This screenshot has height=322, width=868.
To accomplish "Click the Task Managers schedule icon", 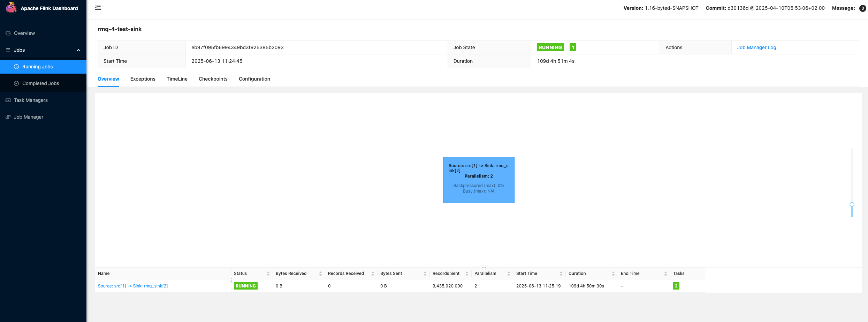I will [x=8, y=100].
